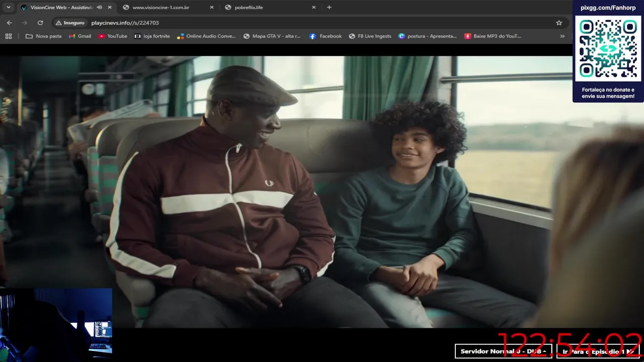The height and width of the screenshot is (362, 644).
Task: Click the video player to pause
Action: pyautogui.click(x=322, y=191)
